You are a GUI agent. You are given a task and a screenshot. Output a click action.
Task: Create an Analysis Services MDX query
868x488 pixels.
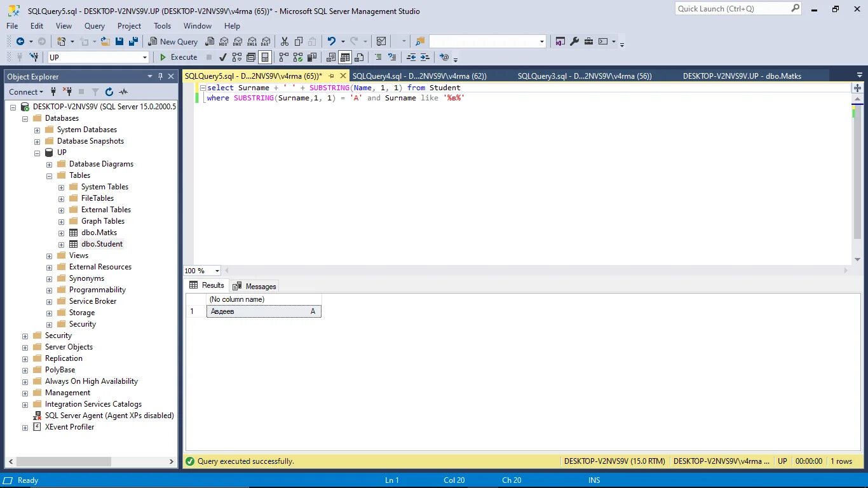coord(224,41)
